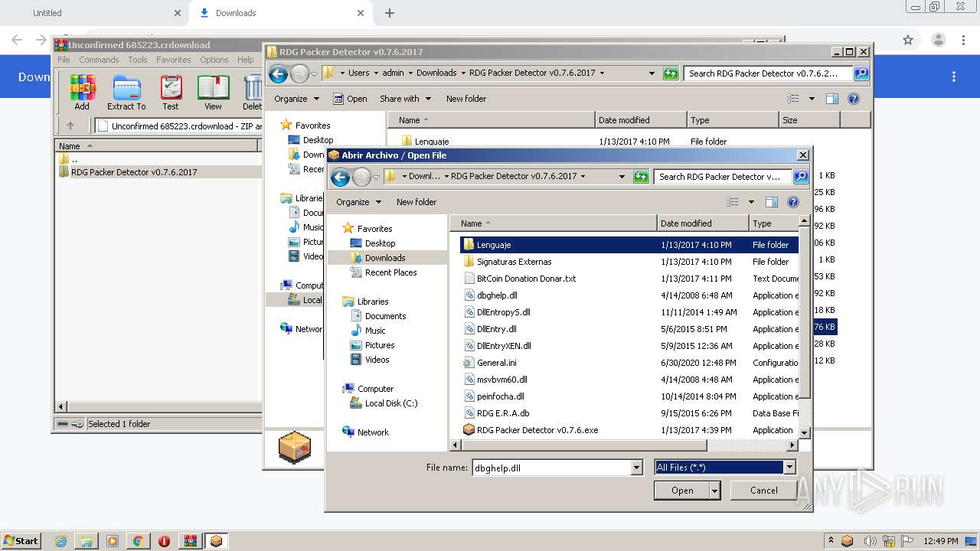The height and width of the screenshot is (551, 980).
Task: Open the Chrome profile avatar
Action: coord(938,40)
